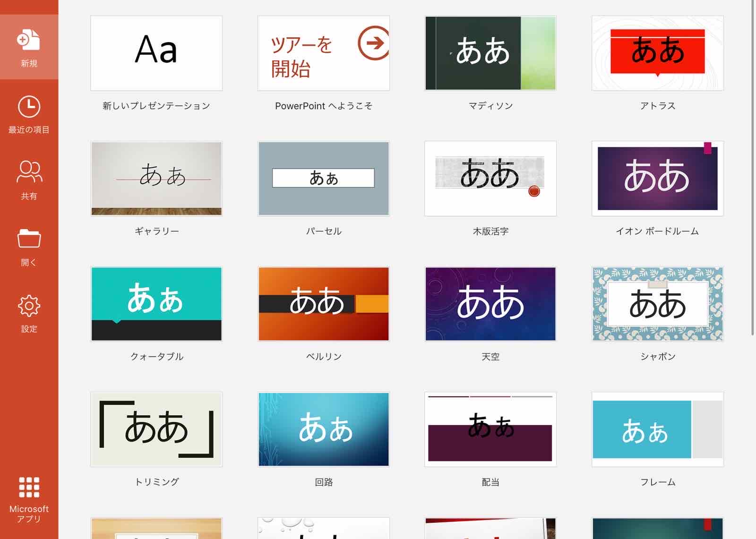Viewport: 756px width, 539px height.
Task: Click the フレーム label text
Action: 658,482
